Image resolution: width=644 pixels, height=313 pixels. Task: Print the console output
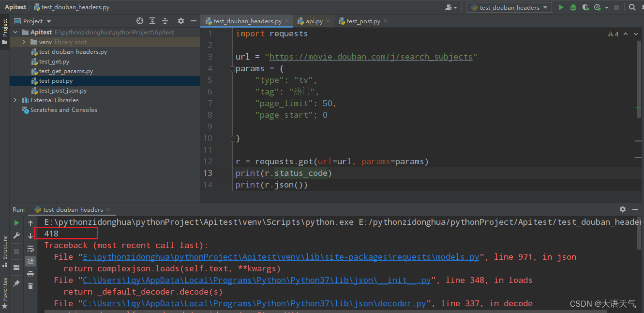coord(30,274)
